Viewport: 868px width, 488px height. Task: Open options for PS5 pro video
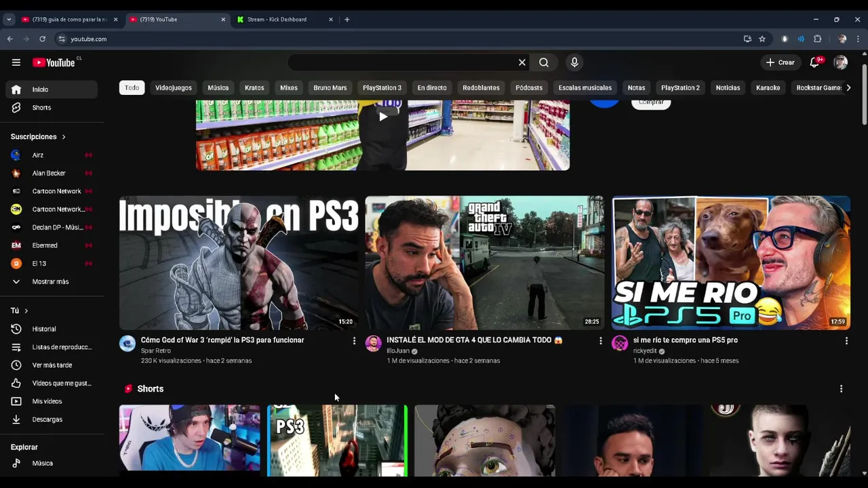pyautogui.click(x=846, y=341)
